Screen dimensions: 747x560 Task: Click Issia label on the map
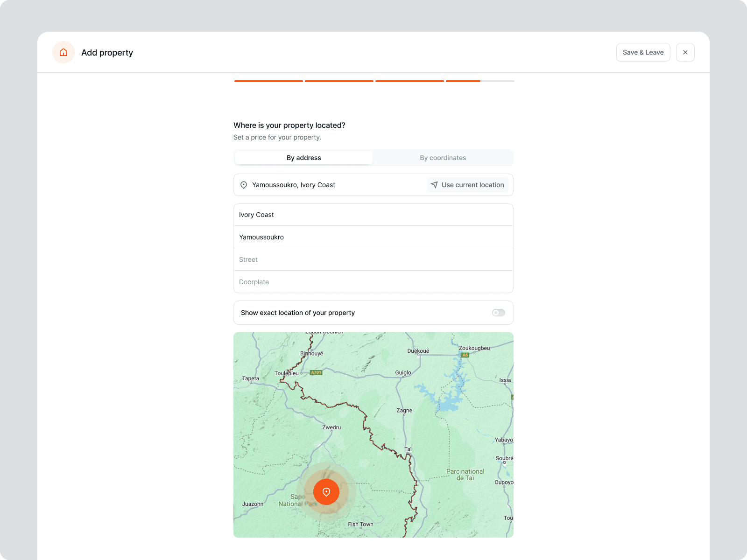click(505, 380)
